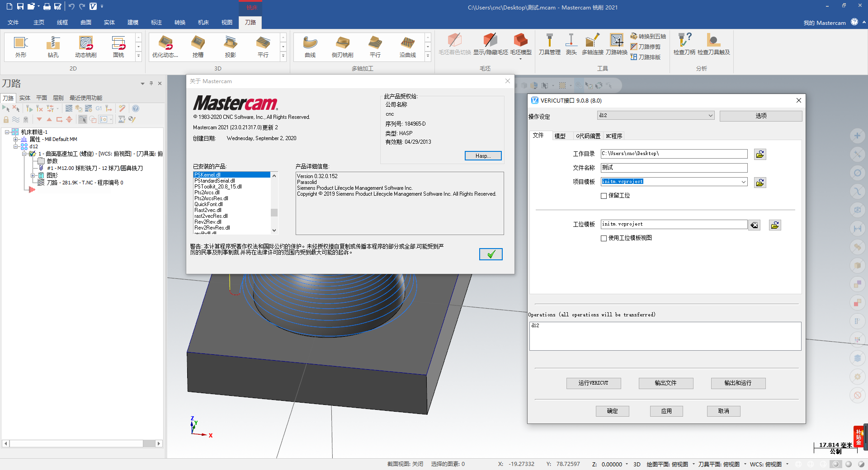Open 刀具管理 tool manager
Image resolution: width=868 pixels, height=470 pixels.
pos(550,44)
